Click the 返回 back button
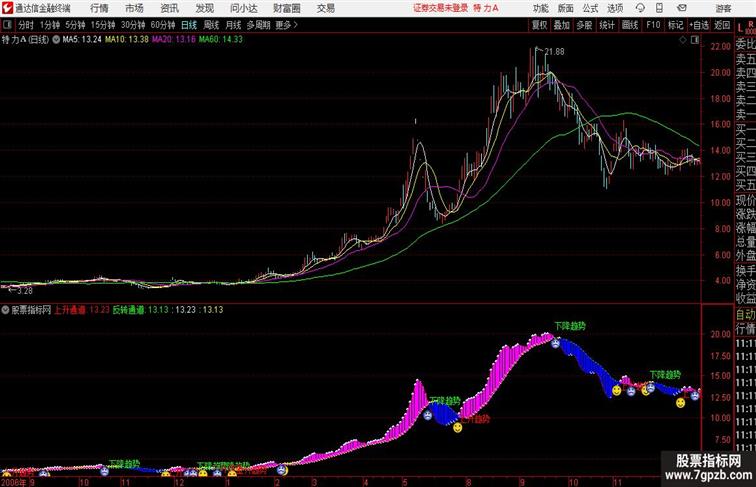The width and height of the screenshot is (756, 487). 722,25
